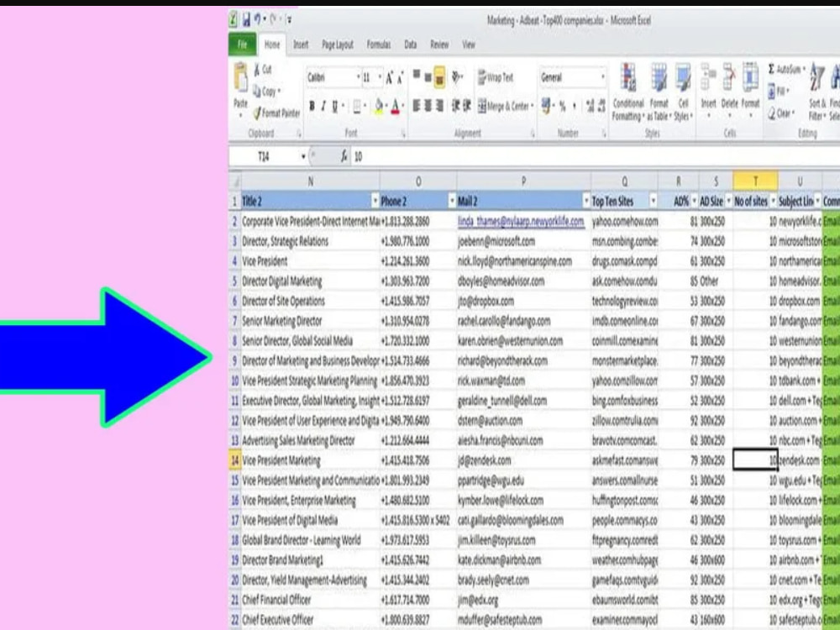The width and height of the screenshot is (840, 630).
Task: Open the Top Ten Sites filter dropdown
Action: coord(653,202)
